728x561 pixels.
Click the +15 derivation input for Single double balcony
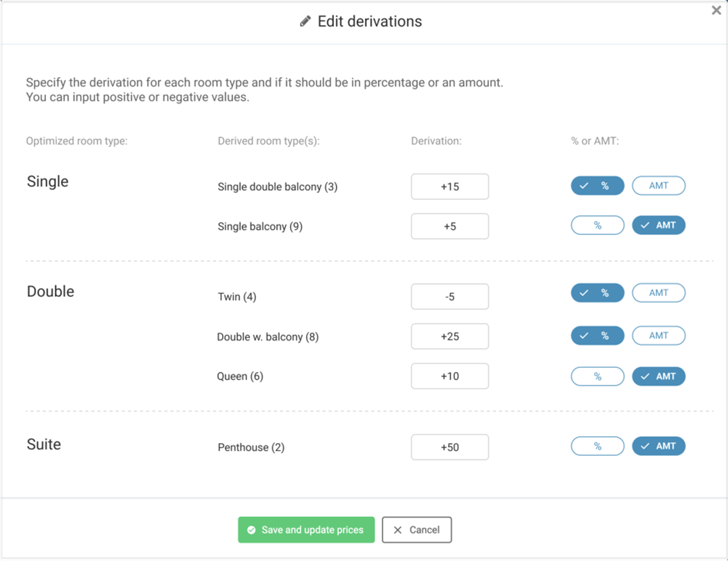[450, 186]
